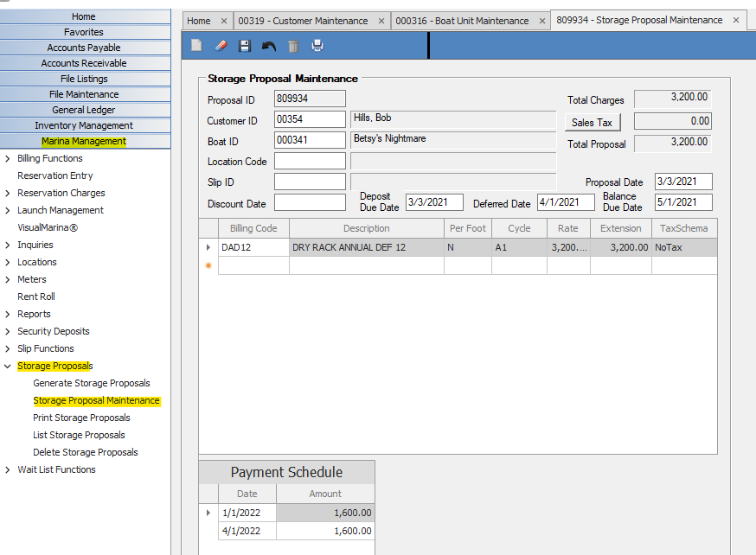Expand the Billing Functions tree node

click(8, 158)
